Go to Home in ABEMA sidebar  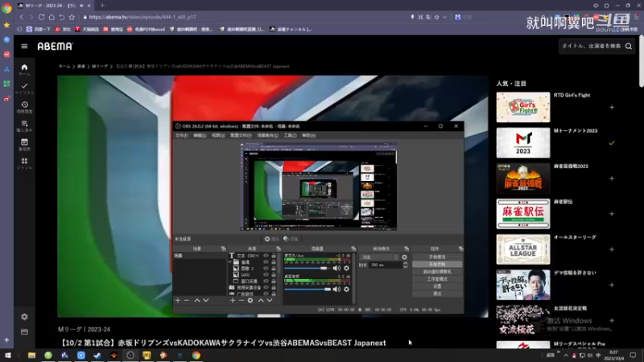[24, 69]
